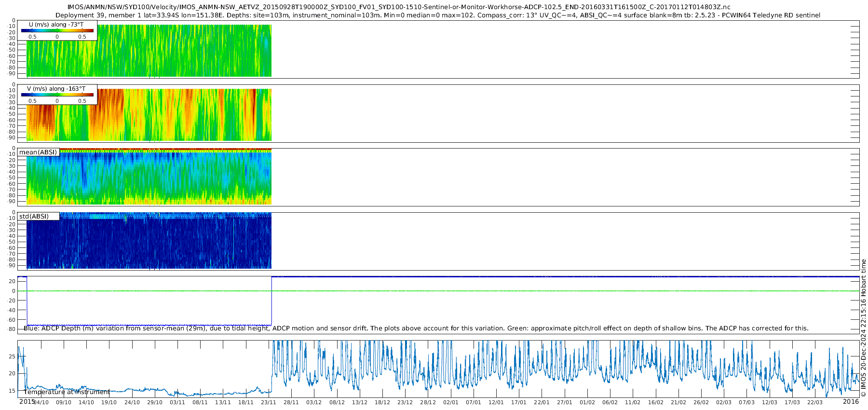Click the V velocity colorbar
Screen dimensions: 868x410
click(57, 95)
